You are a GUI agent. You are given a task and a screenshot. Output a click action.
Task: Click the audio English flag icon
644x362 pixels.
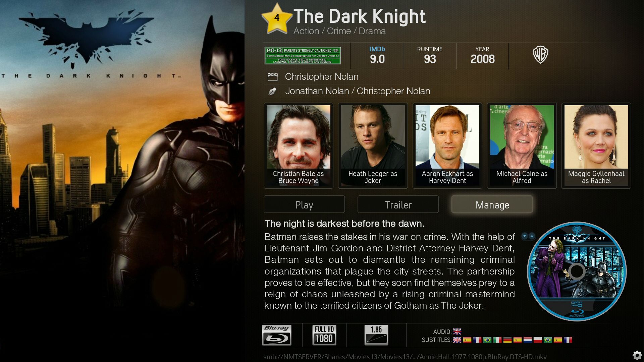(x=457, y=331)
